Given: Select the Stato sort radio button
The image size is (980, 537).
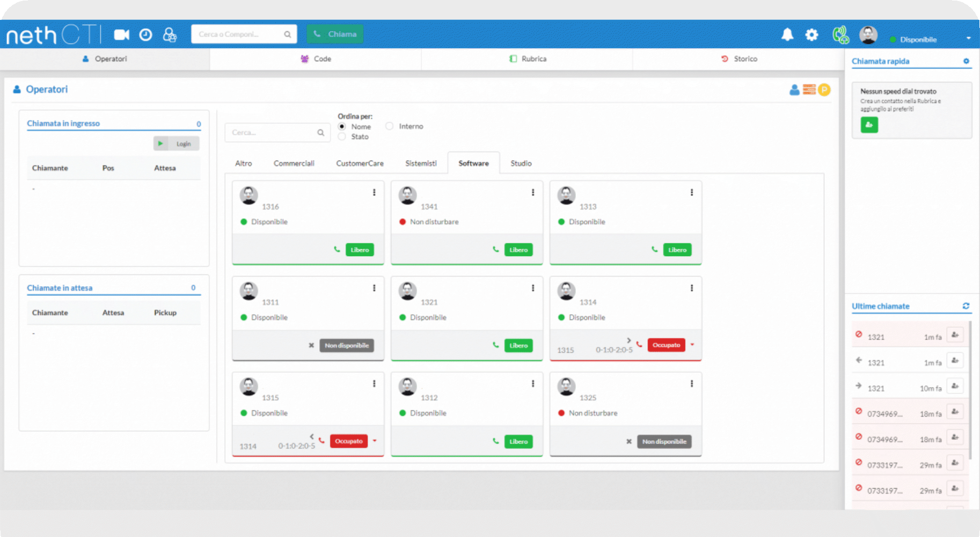Looking at the screenshot, I should tap(342, 137).
